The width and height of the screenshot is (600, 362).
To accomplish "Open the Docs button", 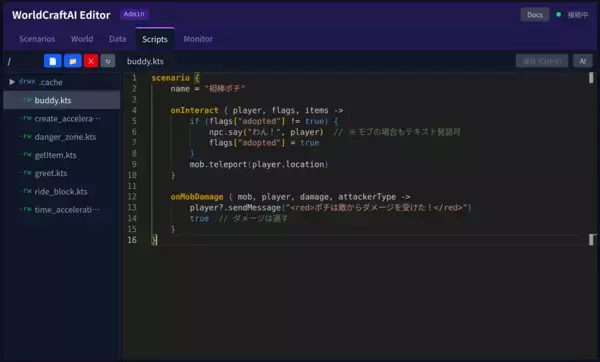I will (x=535, y=15).
